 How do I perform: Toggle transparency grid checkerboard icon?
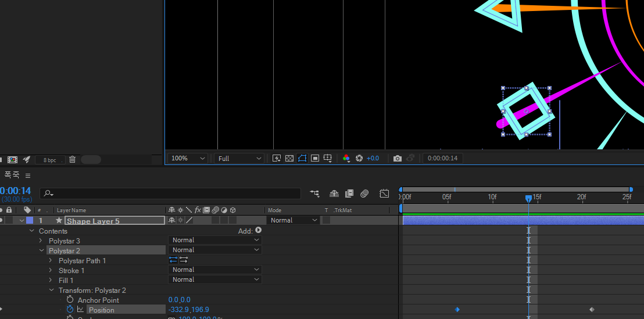pos(289,159)
